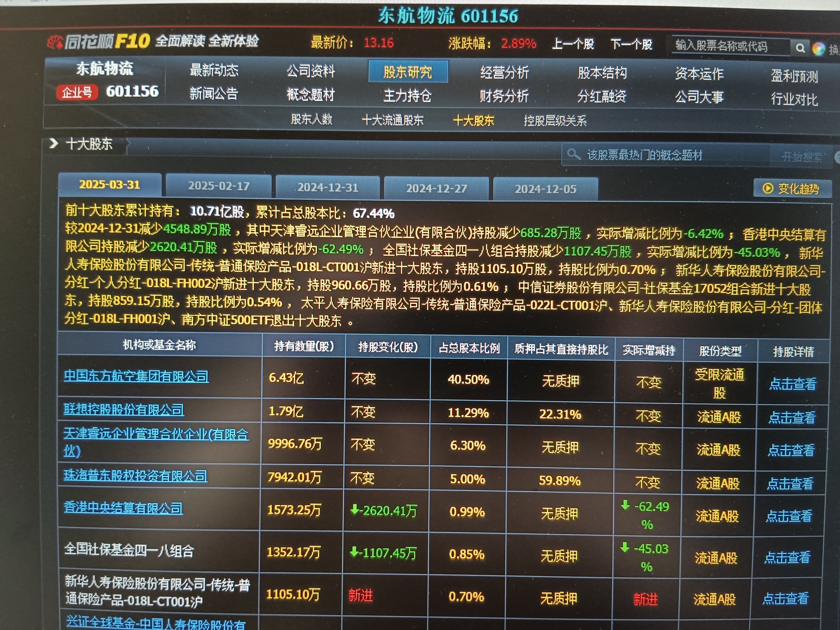Select the 2024-12-05 date tab
The image size is (840, 630).
click(x=546, y=189)
